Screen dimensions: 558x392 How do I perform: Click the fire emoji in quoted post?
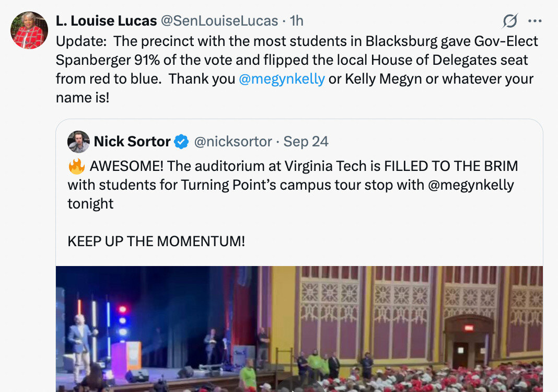(76, 167)
